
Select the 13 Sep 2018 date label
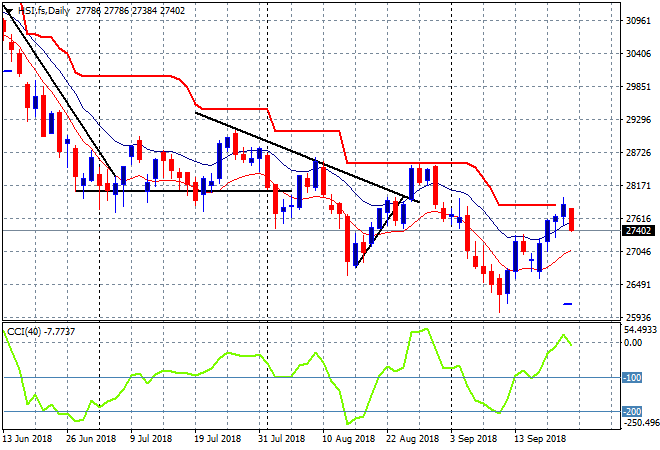541,439
